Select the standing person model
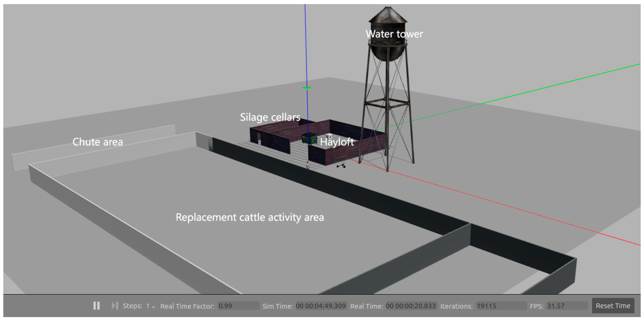 (308, 166)
